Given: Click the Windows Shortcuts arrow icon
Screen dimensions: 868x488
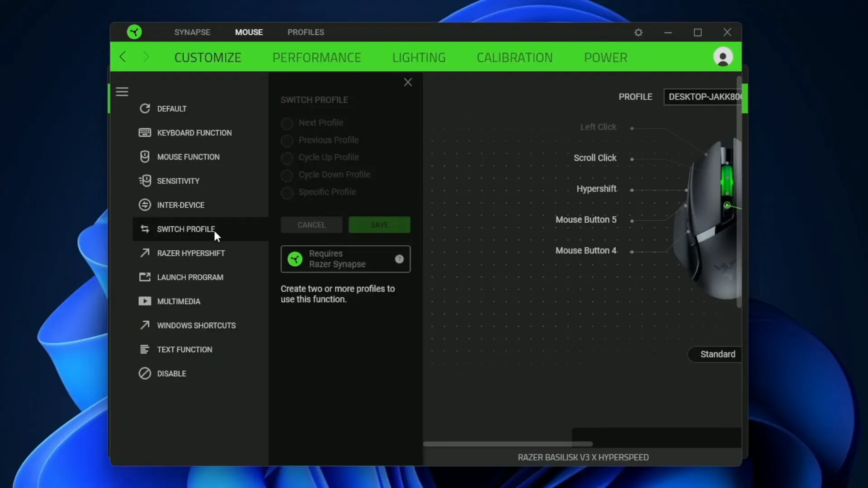Looking at the screenshot, I should click(145, 325).
